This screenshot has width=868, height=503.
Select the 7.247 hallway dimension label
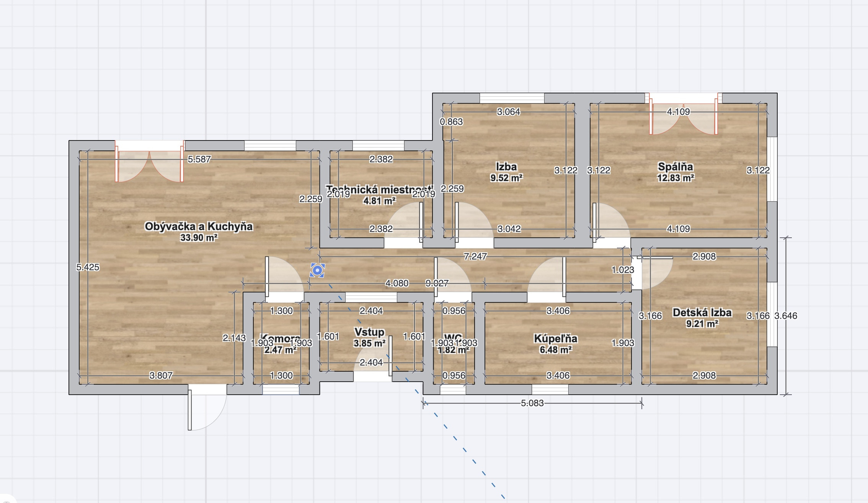click(x=475, y=256)
